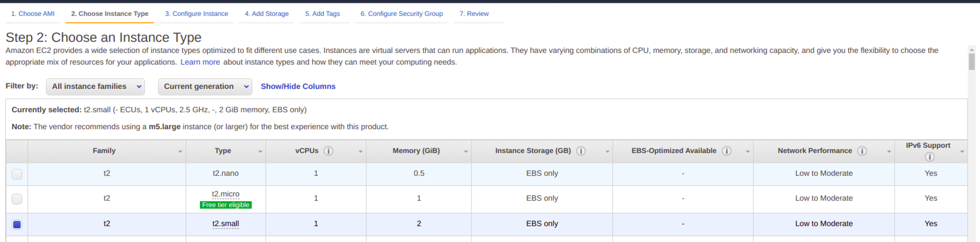The width and height of the screenshot is (980, 242).
Task: Click the vCPUs column info icon
Action: (328, 151)
